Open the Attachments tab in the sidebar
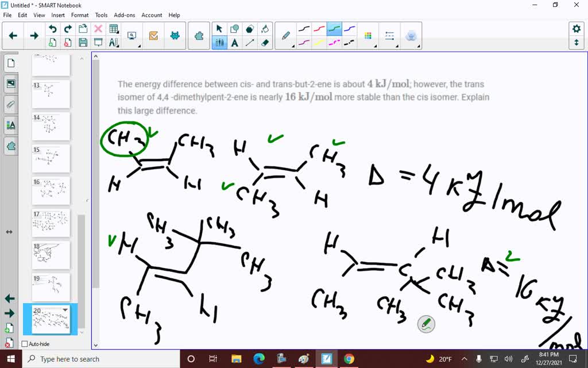 click(x=10, y=103)
